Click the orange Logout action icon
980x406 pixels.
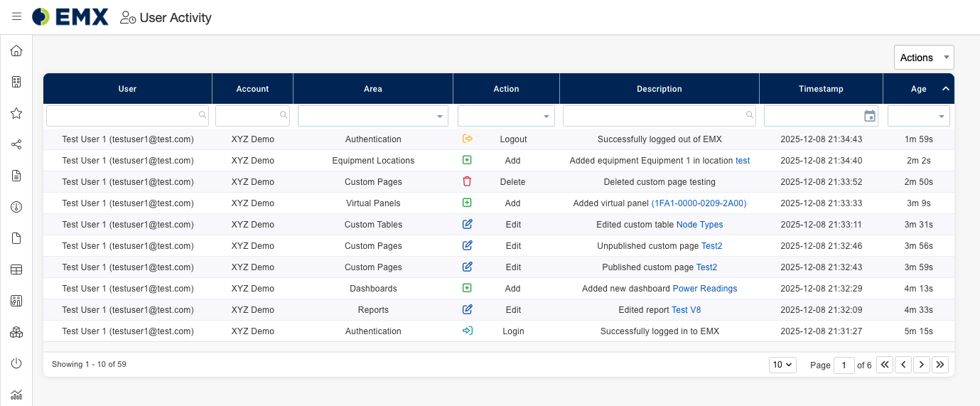467,139
